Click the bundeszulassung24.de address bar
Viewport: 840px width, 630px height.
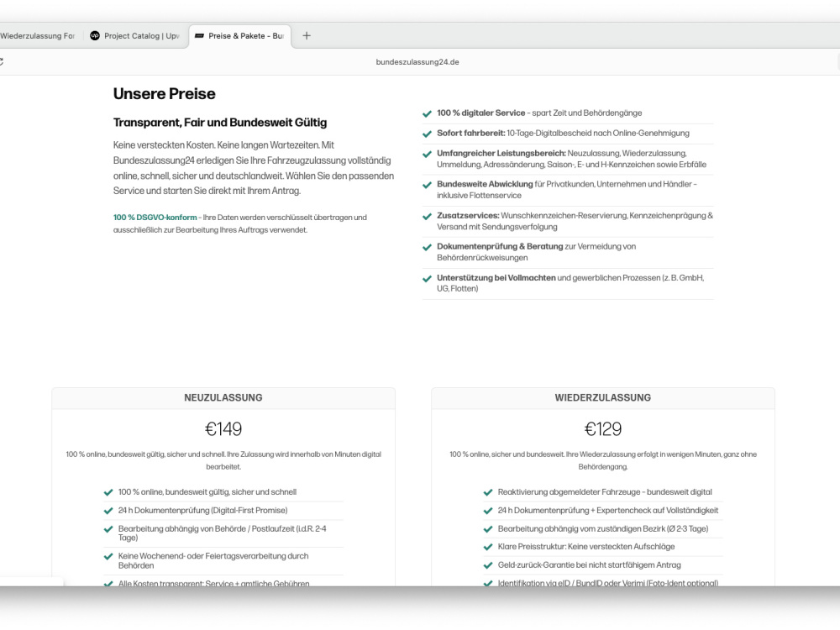[417, 62]
